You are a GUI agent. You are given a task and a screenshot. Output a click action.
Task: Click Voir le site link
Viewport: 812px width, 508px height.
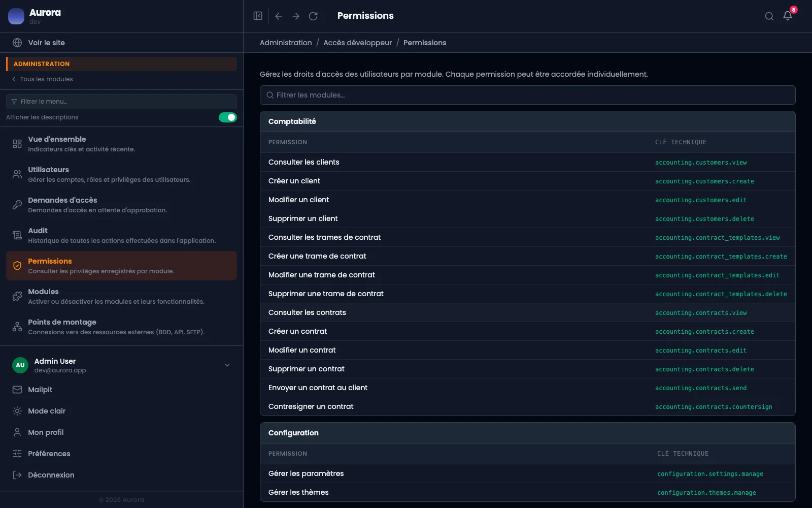click(x=46, y=43)
